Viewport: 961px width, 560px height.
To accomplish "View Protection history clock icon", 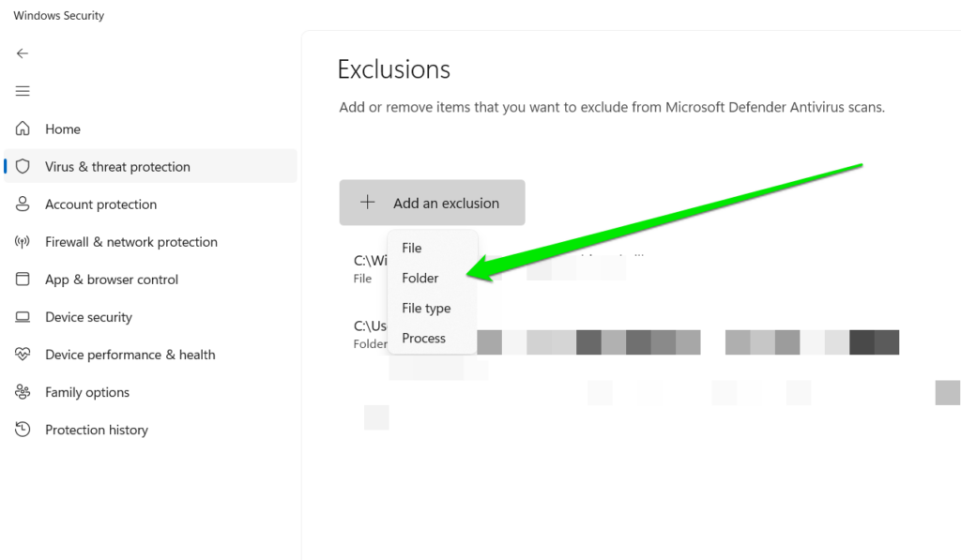I will coord(23,429).
